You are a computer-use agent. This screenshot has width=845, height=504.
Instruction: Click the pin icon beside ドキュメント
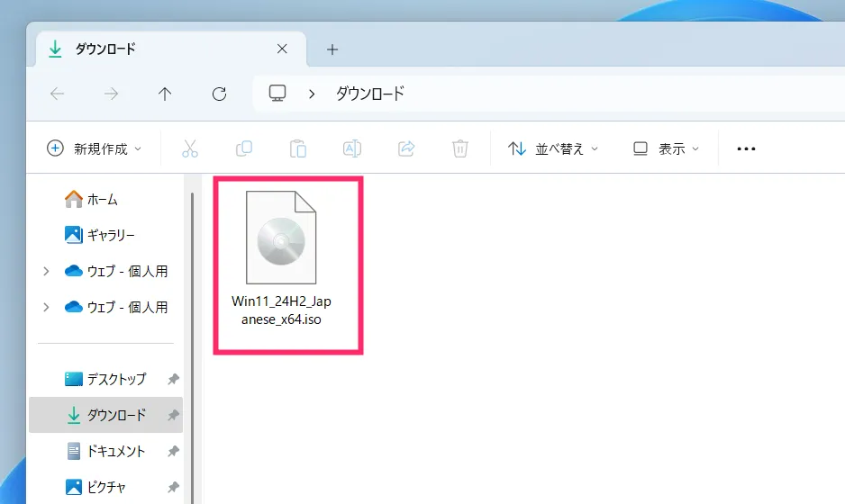pos(173,451)
